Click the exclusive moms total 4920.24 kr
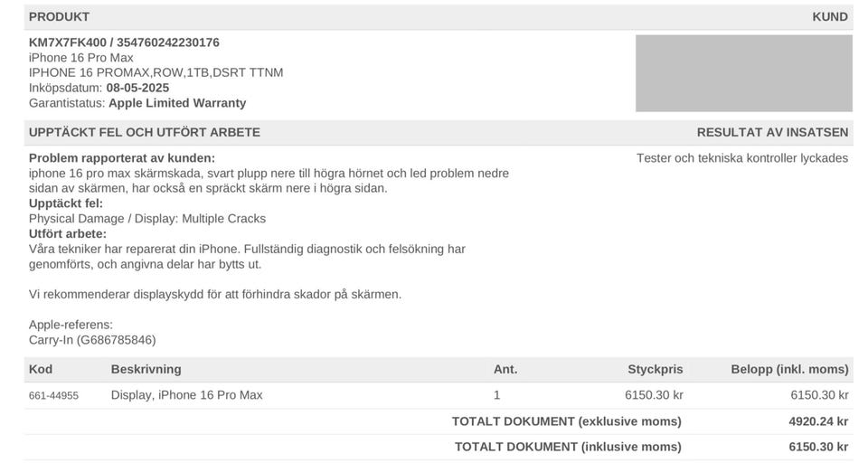This screenshot has width=868, height=463. click(x=818, y=421)
